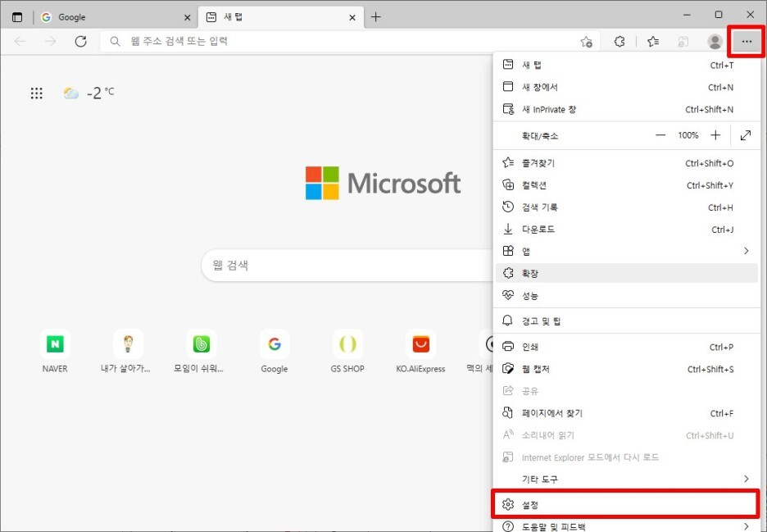
Task: Click the fullscreen arrow icon in zoom row
Action: [x=746, y=135]
